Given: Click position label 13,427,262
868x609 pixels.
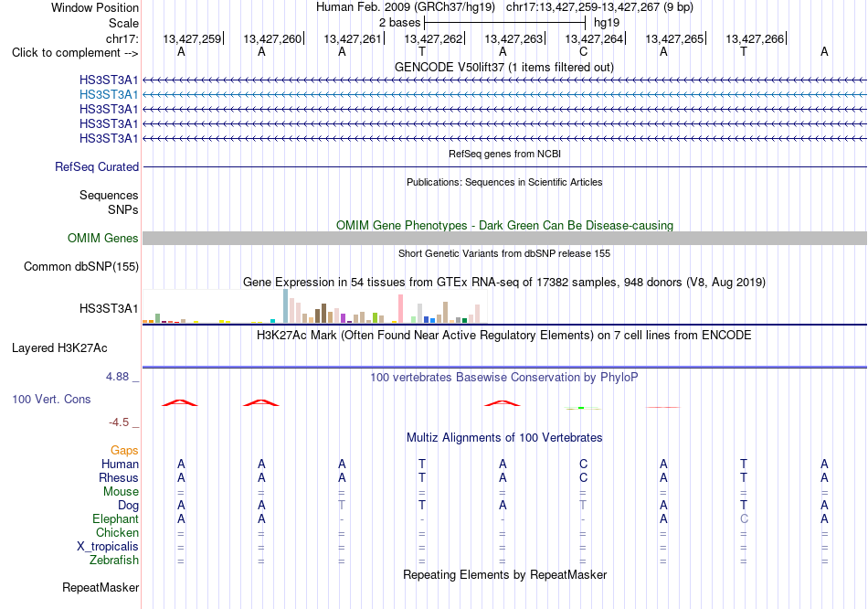Looking at the screenshot, I should [433, 38].
